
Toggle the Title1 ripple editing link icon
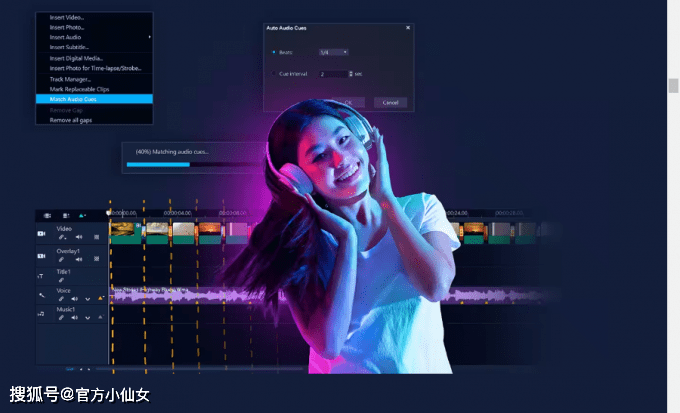(62, 280)
